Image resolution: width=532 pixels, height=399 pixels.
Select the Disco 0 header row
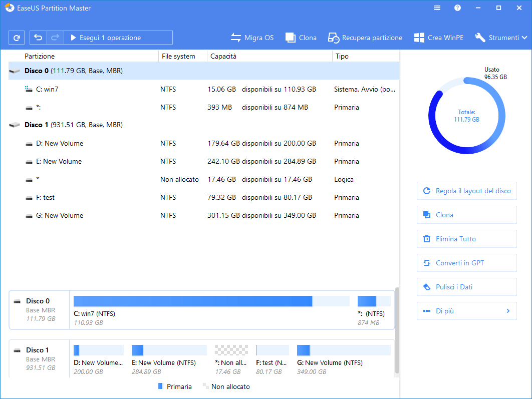pos(203,71)
